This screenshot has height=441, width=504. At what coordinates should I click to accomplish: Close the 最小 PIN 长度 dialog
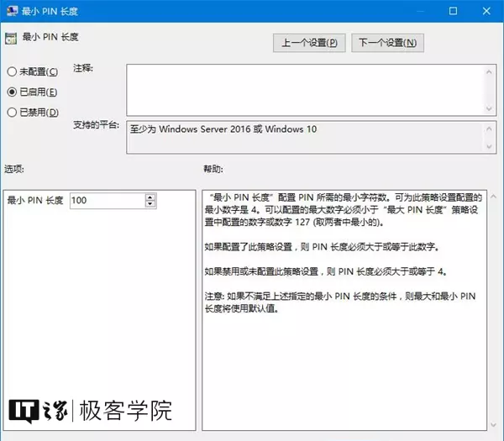click(486, 11)
